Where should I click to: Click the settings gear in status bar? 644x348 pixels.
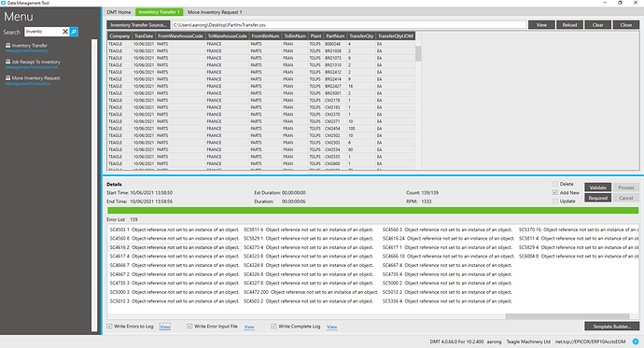point(636,341)
